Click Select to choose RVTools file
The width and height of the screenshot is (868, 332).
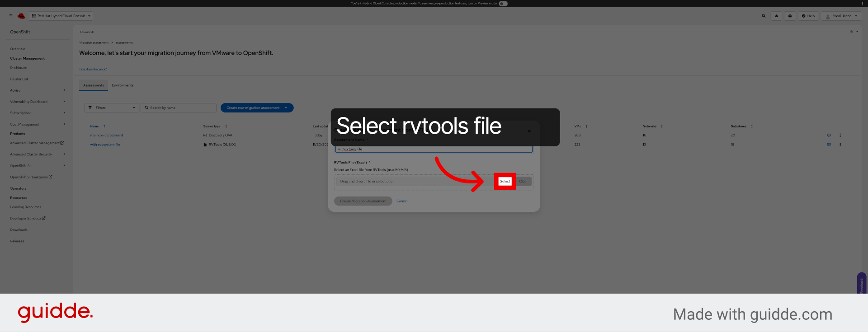(x=505, y=181)
